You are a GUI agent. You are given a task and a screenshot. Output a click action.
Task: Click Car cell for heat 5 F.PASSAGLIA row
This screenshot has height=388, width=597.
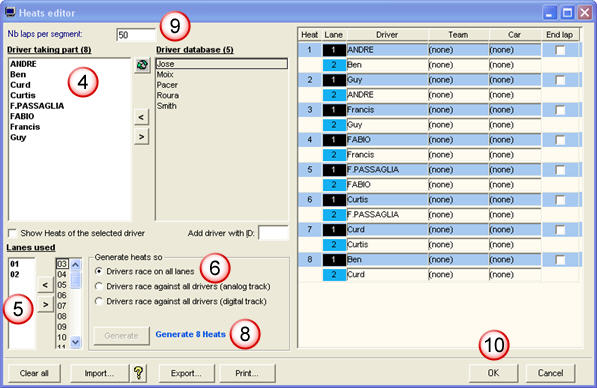[515, 170]
